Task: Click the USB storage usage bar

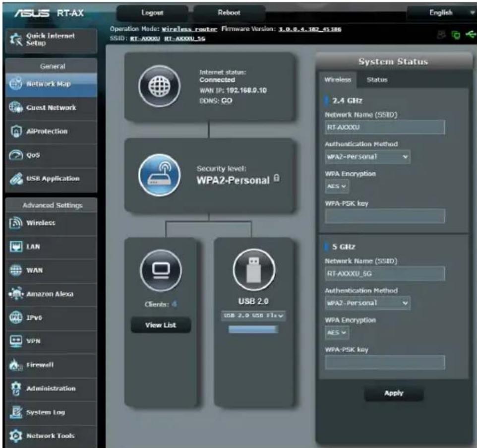Action: click(253, 329)
